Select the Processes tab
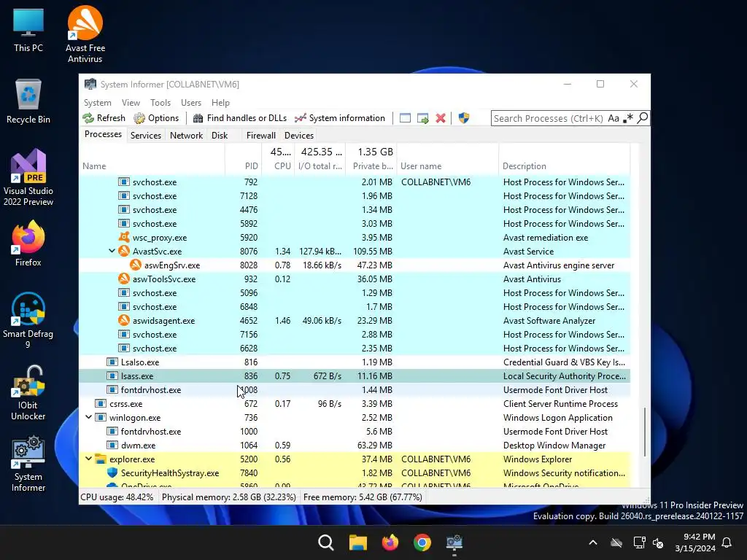Screen dimensions: 747x560 (103, 134)
